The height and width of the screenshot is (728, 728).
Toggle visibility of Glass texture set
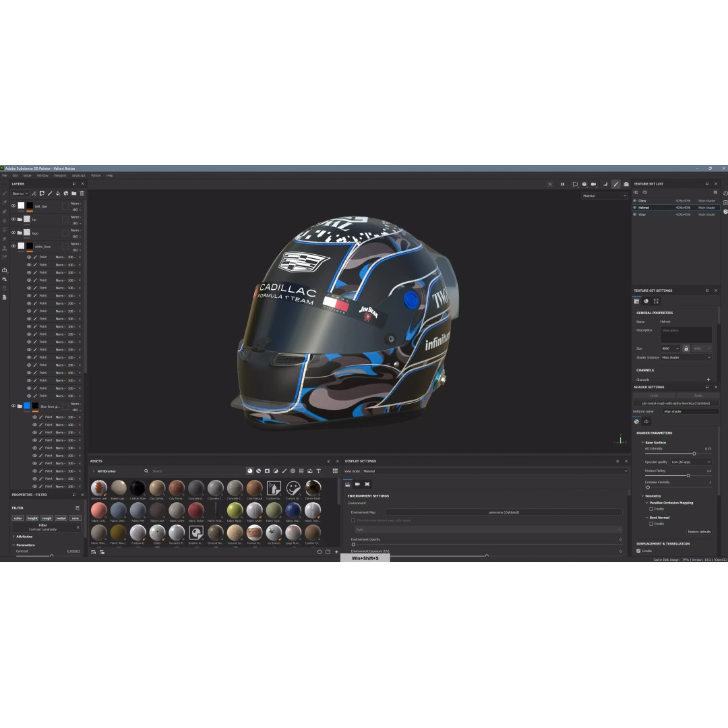635,201
